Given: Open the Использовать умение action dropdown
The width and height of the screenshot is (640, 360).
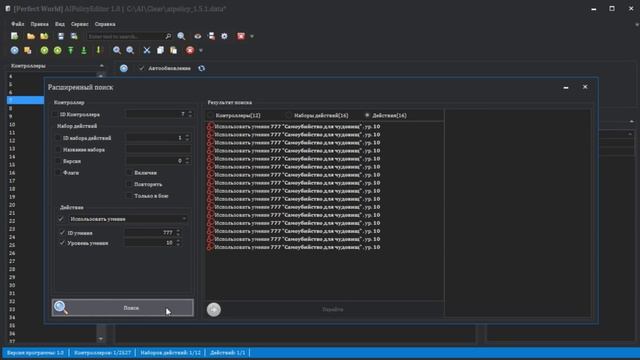Looking at the screenshot, I should coord(128,219).
